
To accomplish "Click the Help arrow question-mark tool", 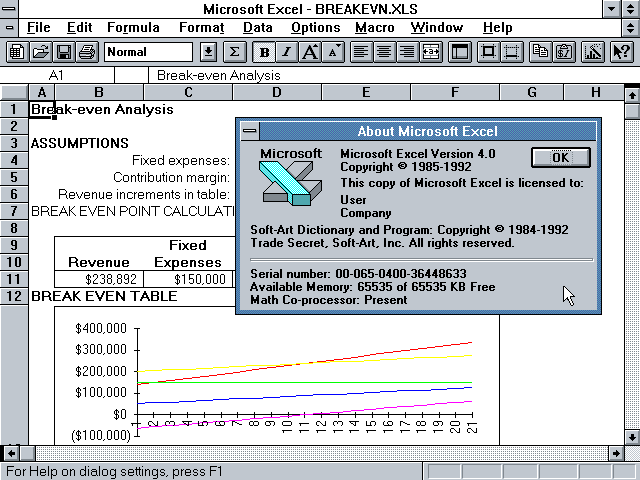I will tap(622, 52).
